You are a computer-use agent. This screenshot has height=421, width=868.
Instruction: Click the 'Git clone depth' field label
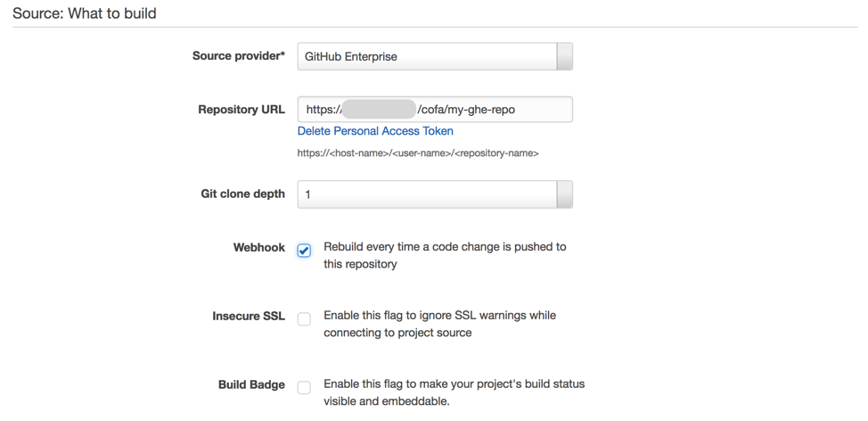point(242,194)
